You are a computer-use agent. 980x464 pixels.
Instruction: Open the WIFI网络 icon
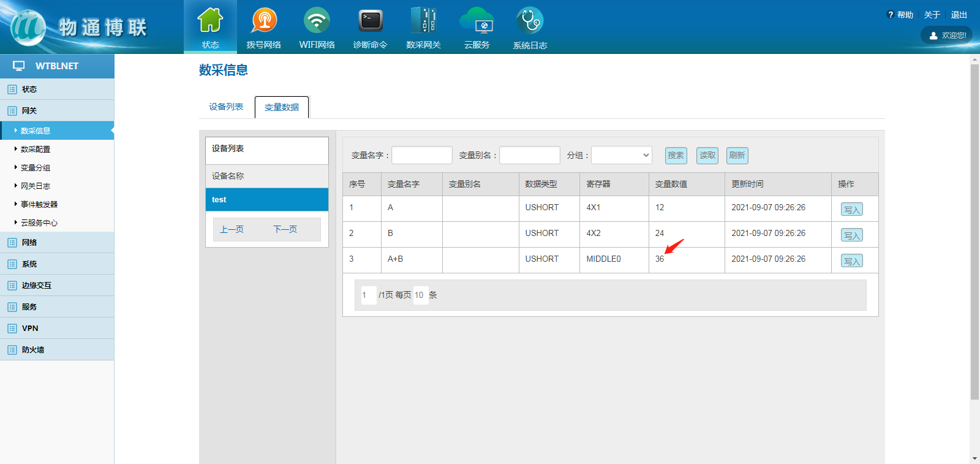tap(317, 20)
